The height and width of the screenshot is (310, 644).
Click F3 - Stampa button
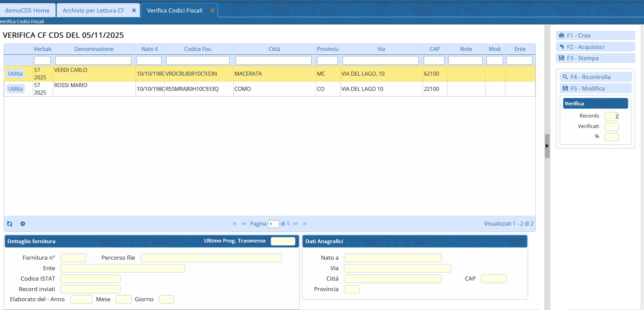(595, 58)
